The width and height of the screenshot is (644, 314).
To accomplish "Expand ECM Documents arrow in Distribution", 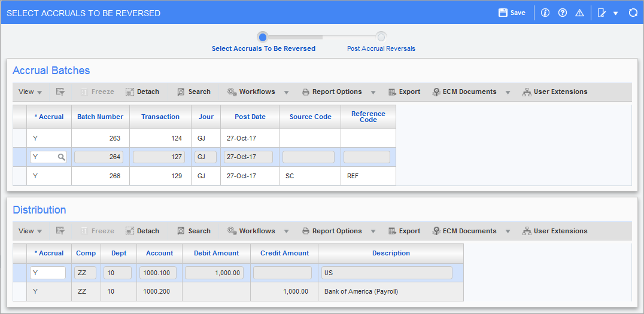I will (508, 231).
